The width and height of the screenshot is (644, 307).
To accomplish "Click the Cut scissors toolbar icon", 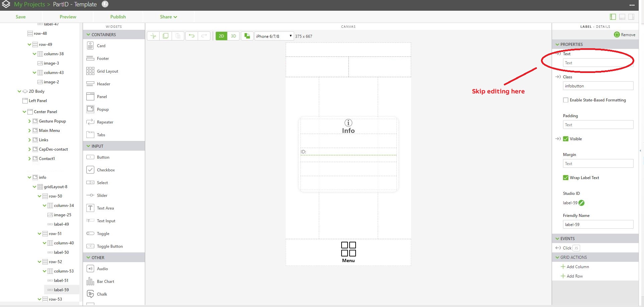I will pyautogui.click(x=153, y=36).
